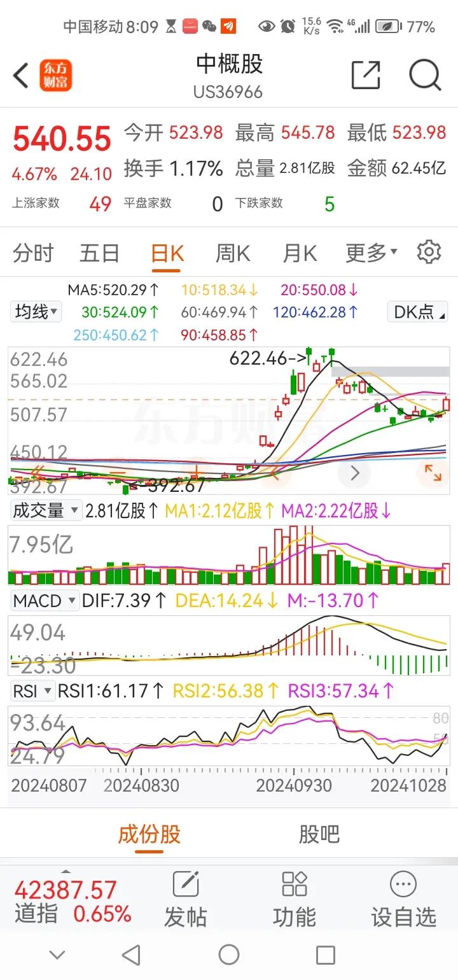Open the 股吧 tab
The width and height of the screenshot is (458, 980).
coord(319,834)
